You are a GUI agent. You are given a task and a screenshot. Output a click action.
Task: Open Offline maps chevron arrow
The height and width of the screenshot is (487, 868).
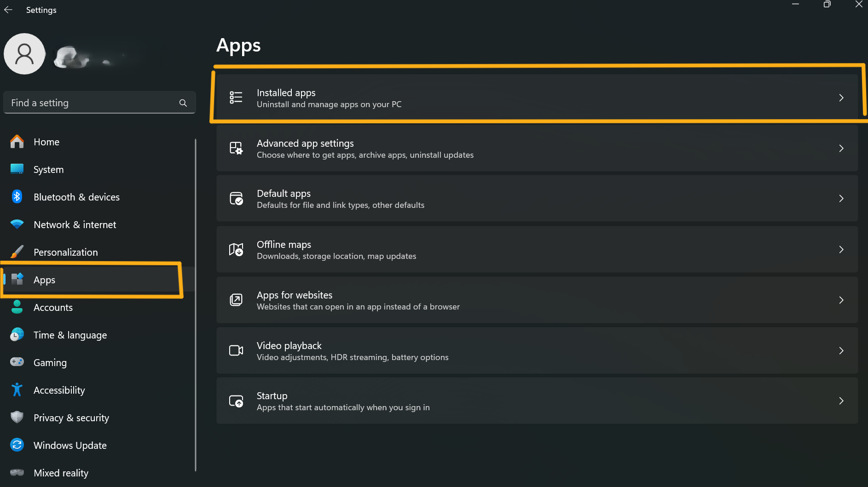click(841, 249)
